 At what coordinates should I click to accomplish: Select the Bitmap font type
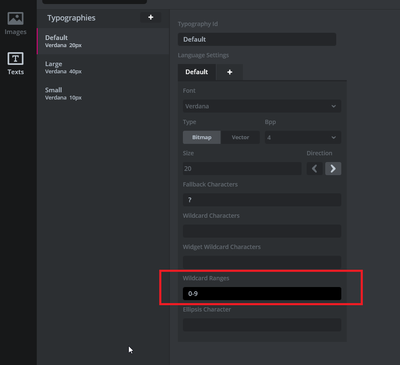pos(202,137)
